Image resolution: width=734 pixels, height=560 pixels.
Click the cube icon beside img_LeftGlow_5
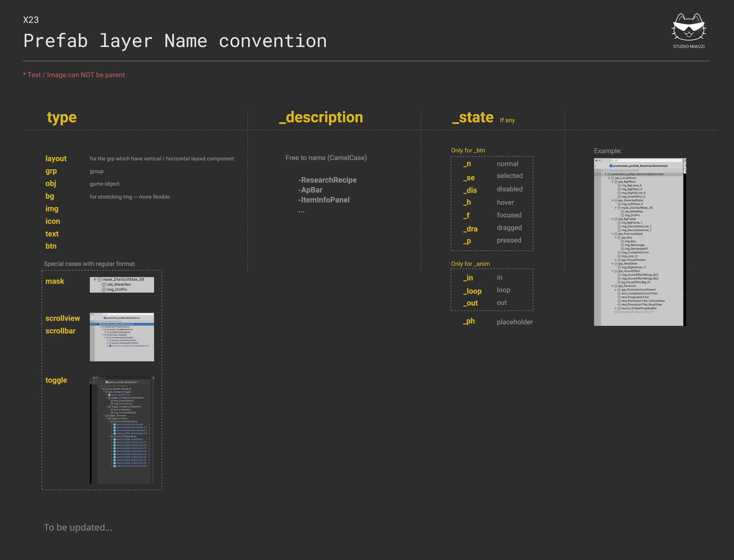pos(619,204)
